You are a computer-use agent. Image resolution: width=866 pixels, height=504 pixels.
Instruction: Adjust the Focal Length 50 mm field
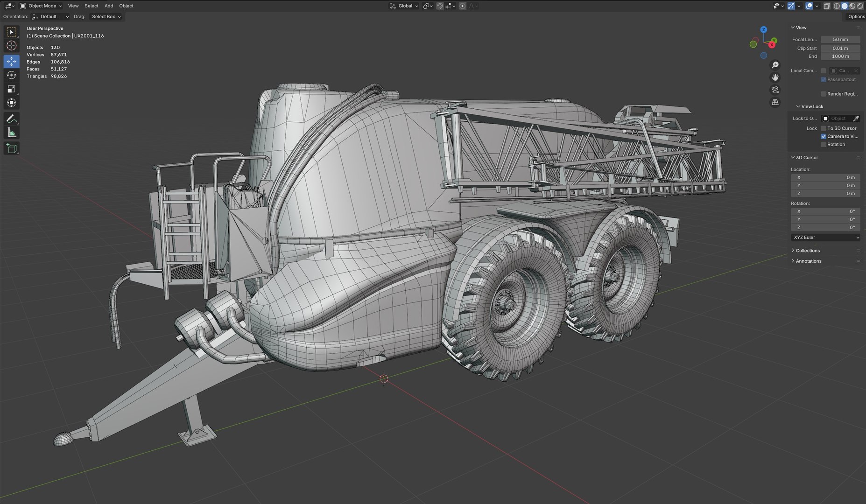coord(840,40)
